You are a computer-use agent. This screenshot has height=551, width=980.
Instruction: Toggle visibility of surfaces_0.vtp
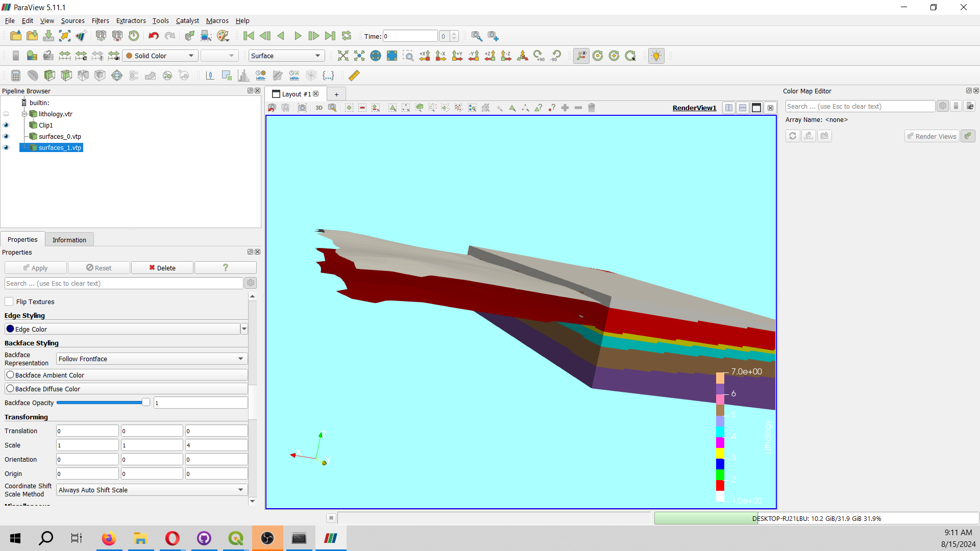click(x=6, y=136)
